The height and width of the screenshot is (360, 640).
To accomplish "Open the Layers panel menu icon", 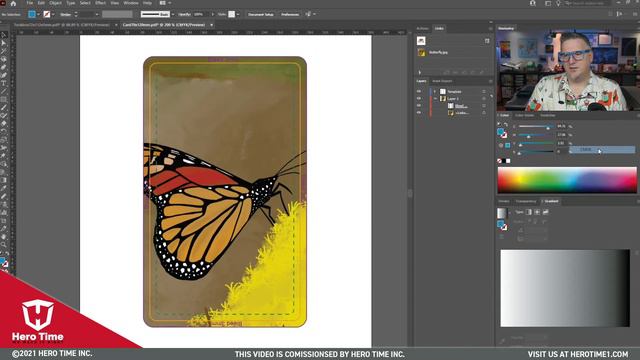I will click(x=491, y=81).
